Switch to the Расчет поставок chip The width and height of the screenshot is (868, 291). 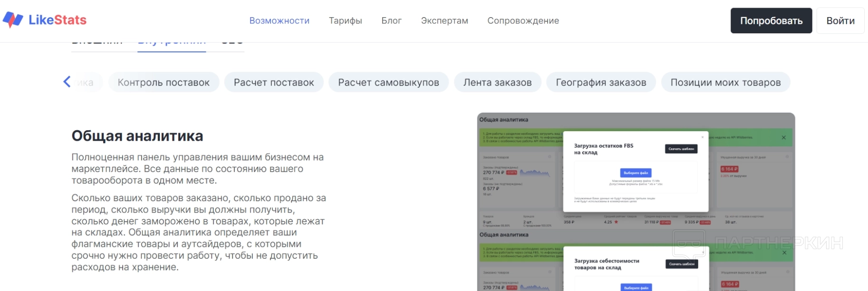274,82
